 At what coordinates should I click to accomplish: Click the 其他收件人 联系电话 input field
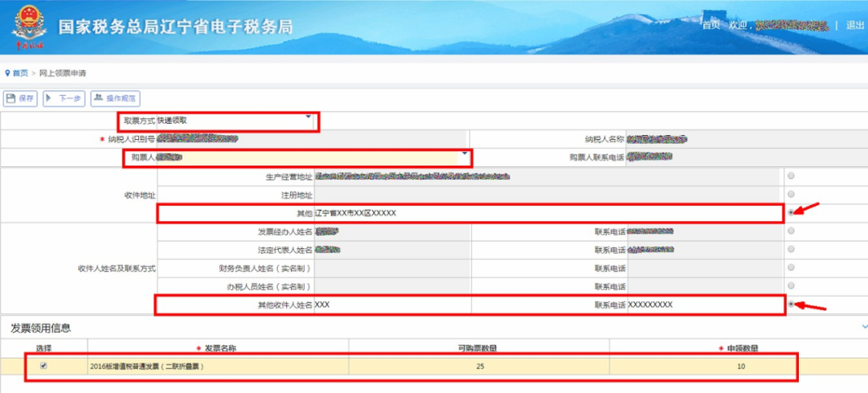point(706,305)
